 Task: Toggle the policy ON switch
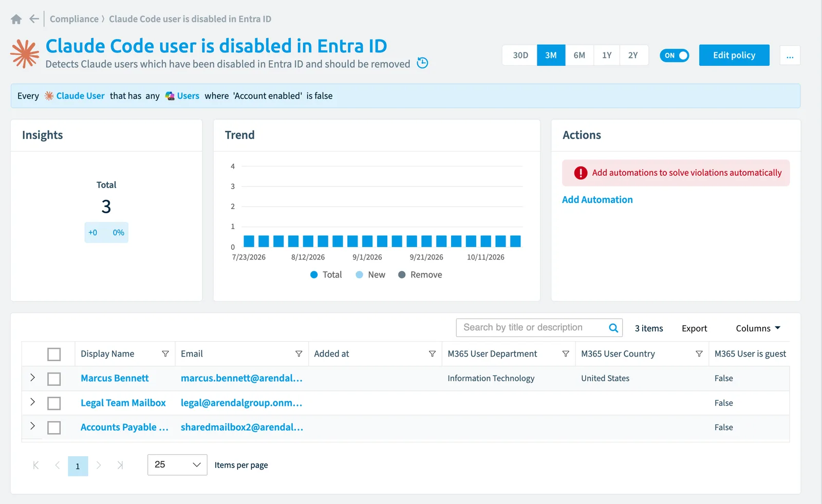click(675, 55)
